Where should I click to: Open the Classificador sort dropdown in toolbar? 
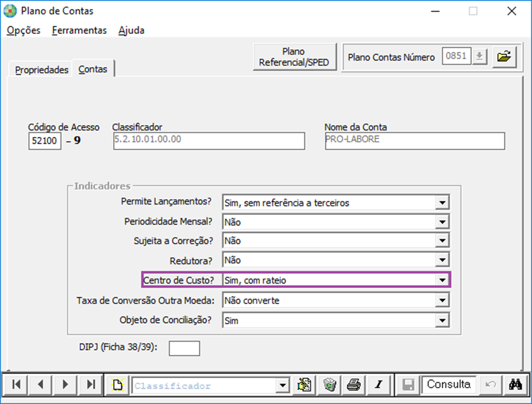pyautogui.click(x=283, y=386)
